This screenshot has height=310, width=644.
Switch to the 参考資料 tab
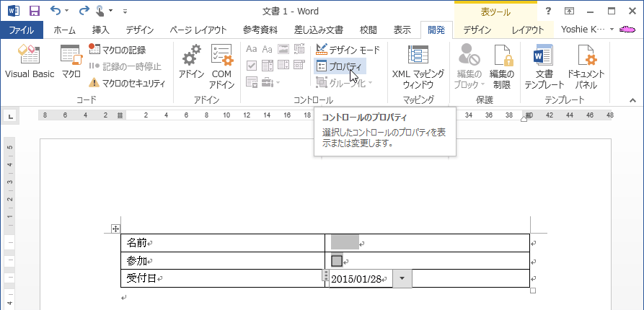pos(260,30)
